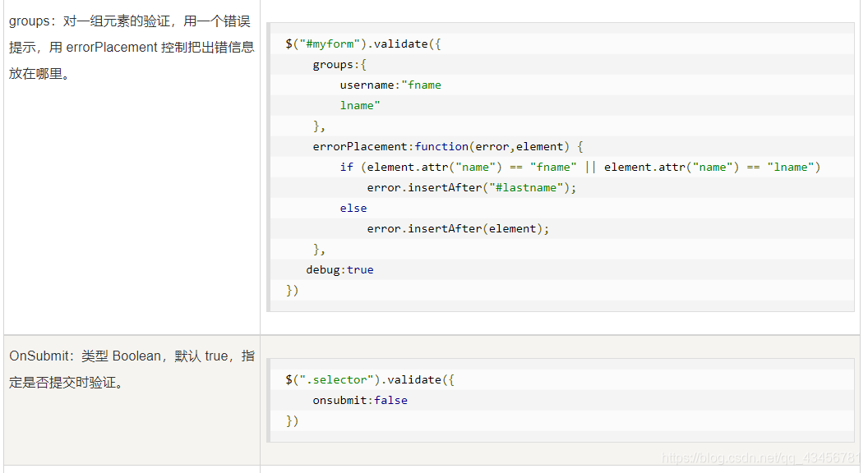Click the code line $("#myform").validate({

[x=363, y=44]
